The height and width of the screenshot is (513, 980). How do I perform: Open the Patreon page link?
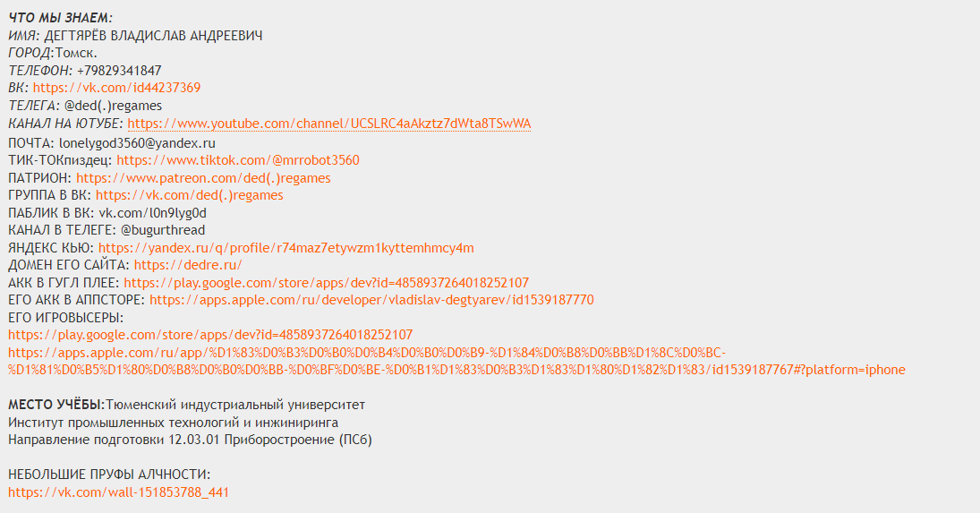point(203,178)
